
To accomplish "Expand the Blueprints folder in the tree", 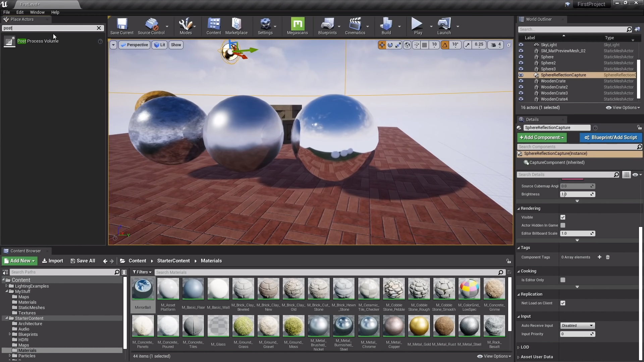I will [10, 334].
